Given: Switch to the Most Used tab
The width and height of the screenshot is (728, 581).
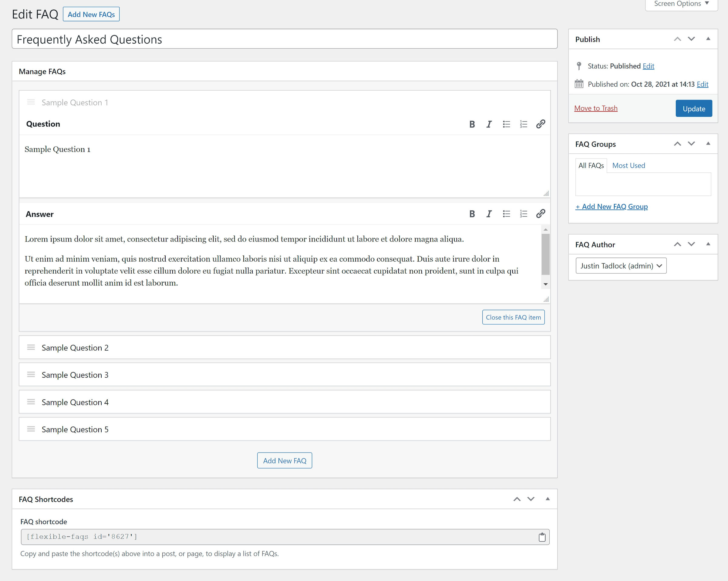Looking at the screenshot, I should (628, 165).
